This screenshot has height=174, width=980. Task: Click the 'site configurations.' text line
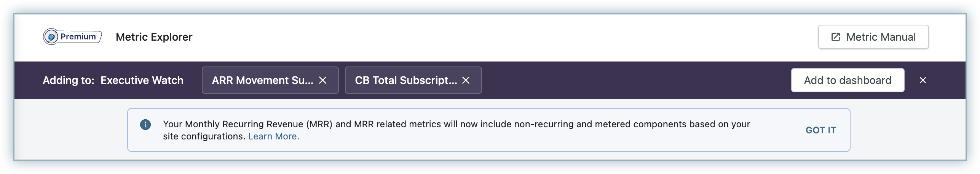coord(204,136)
